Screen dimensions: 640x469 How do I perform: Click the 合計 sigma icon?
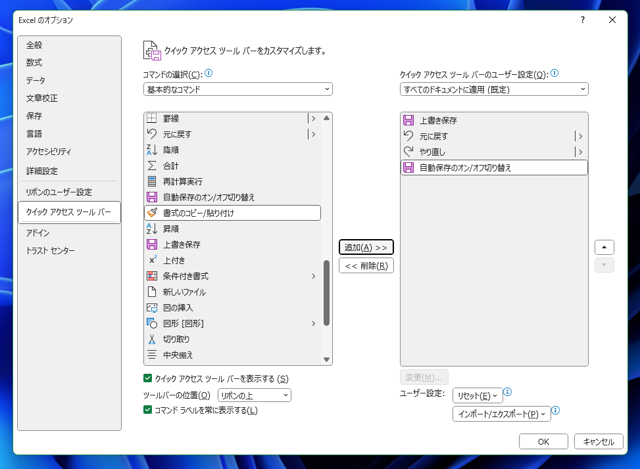152,166
